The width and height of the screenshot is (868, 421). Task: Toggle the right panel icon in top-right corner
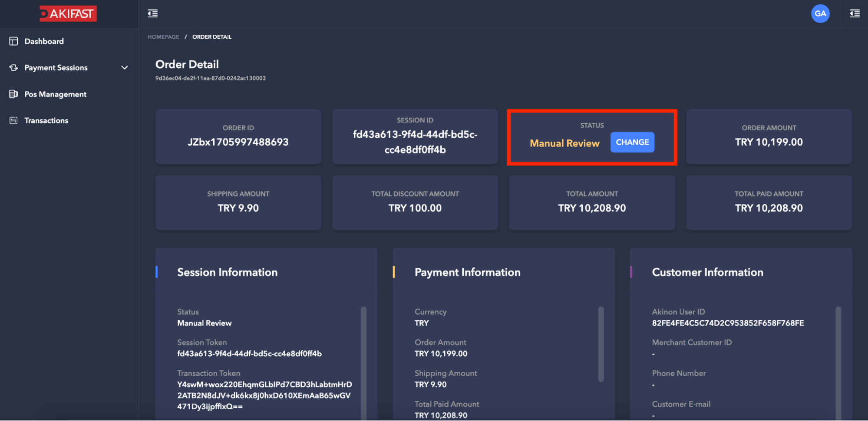pos(855,13)
